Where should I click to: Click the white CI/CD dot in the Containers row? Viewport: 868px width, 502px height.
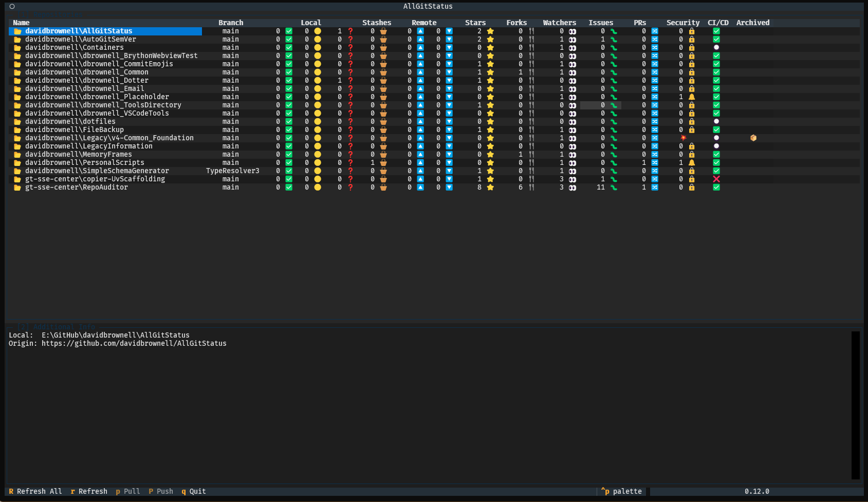point(716,48)
